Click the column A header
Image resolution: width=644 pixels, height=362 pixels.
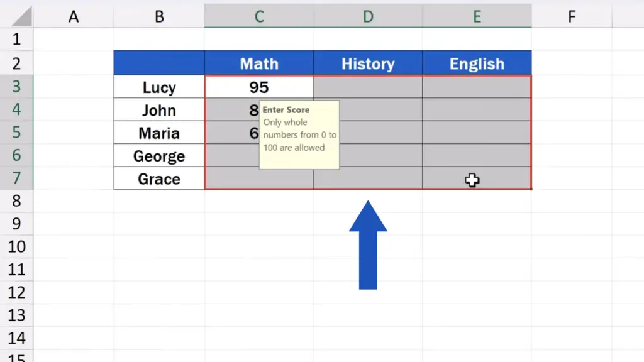point(74,17)
